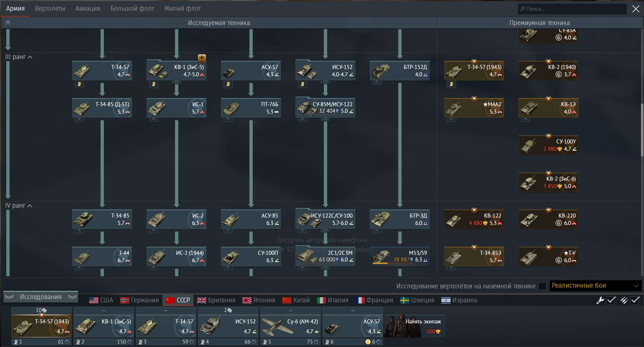Select the АСУ-57 research tree card
This screenshot has height=347, width=644.
251,70
